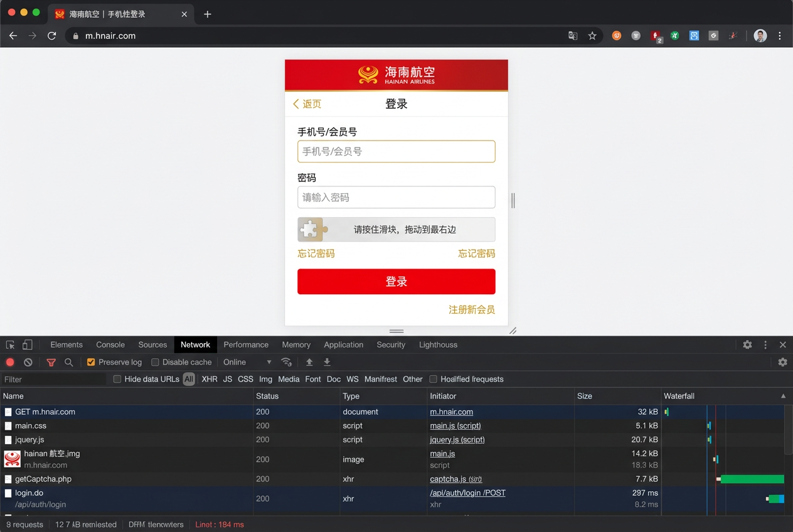Open DevTools settings gear in tab bar

[x=747, y=345]
